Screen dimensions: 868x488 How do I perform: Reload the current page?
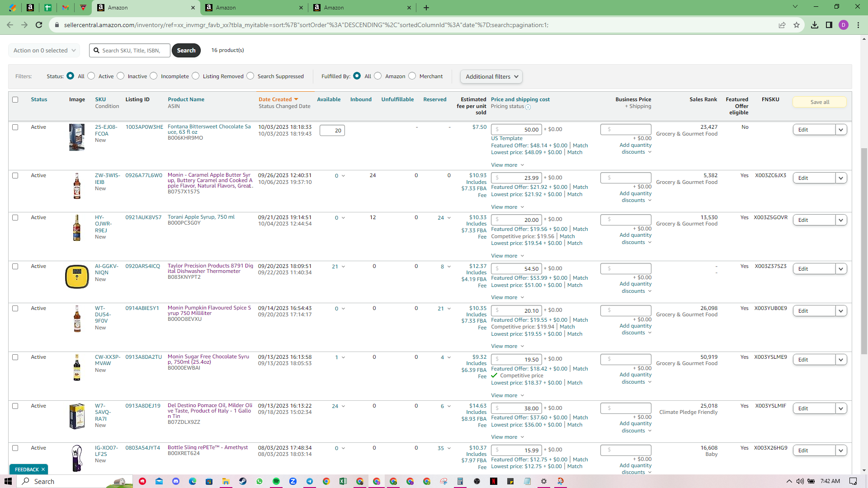(39, 25)
